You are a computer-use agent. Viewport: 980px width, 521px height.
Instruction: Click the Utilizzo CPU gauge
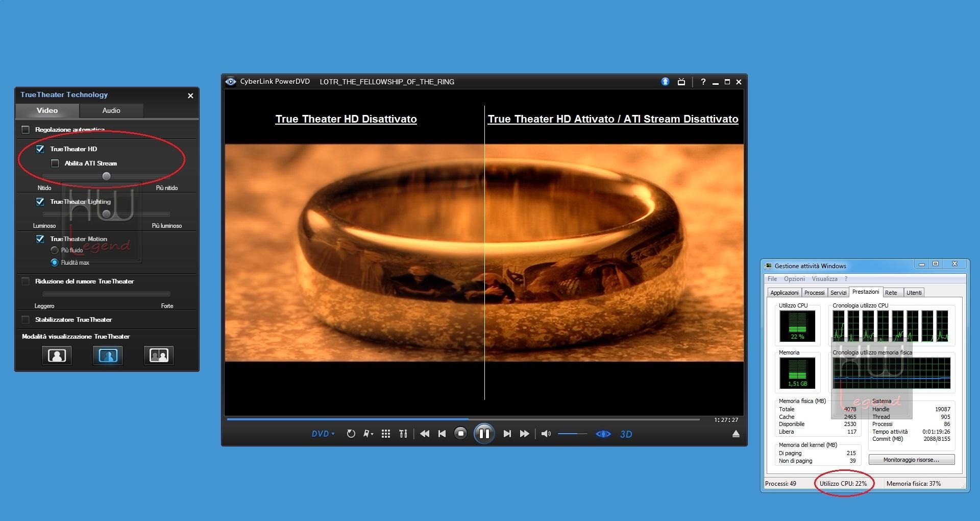797,326
